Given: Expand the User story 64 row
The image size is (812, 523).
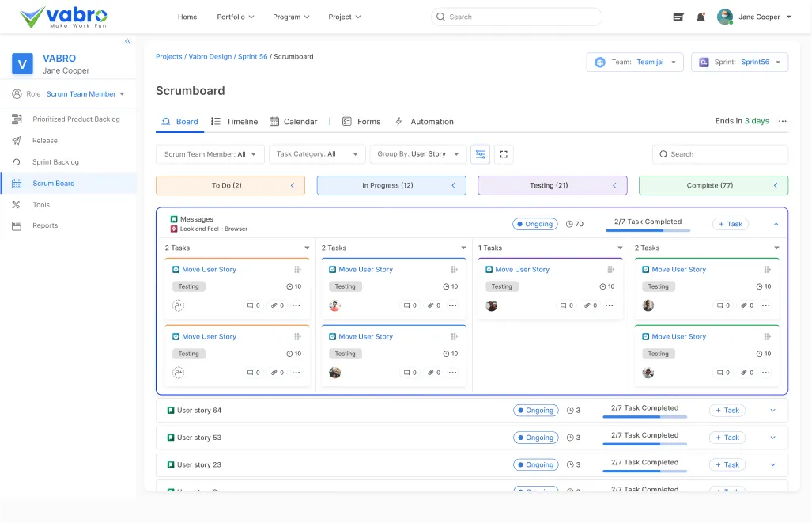Looking at the screenshot, I should tap(773, 410).
